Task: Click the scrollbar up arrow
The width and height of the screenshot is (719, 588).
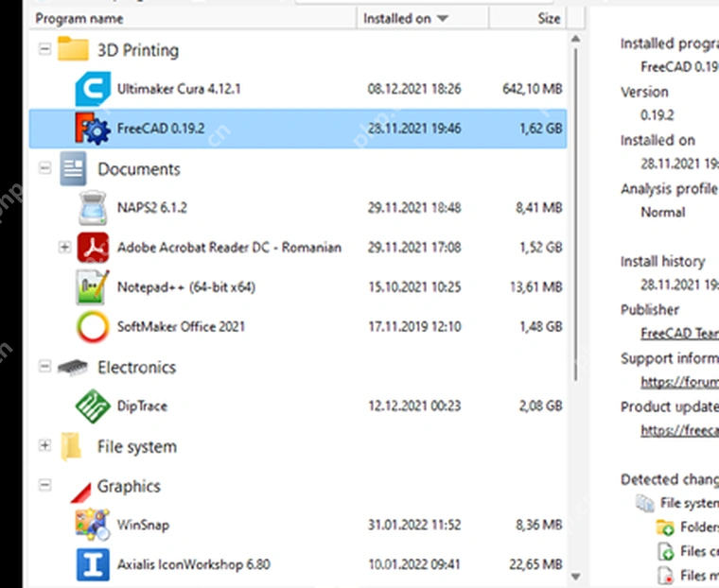Action: (576, 39)
